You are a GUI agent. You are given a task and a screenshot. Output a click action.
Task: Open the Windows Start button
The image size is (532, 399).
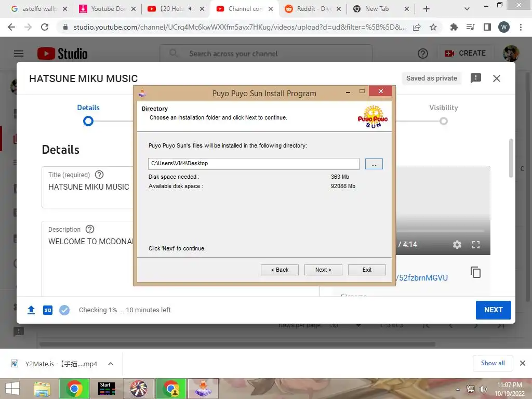pos(12,389)
